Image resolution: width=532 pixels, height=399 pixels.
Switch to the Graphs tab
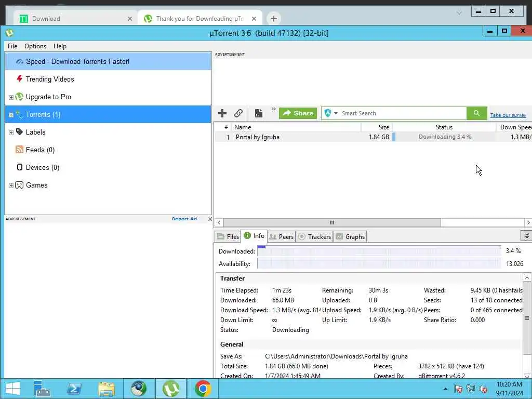(350, 236)
